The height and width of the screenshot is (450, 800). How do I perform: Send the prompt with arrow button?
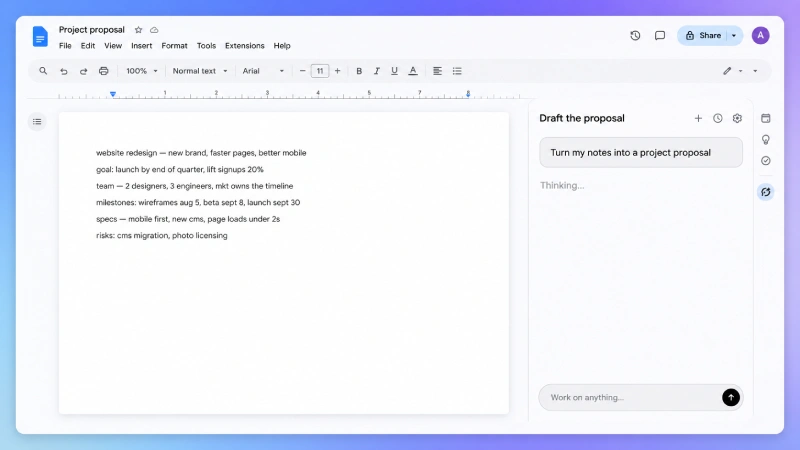(x=731, y=397)
